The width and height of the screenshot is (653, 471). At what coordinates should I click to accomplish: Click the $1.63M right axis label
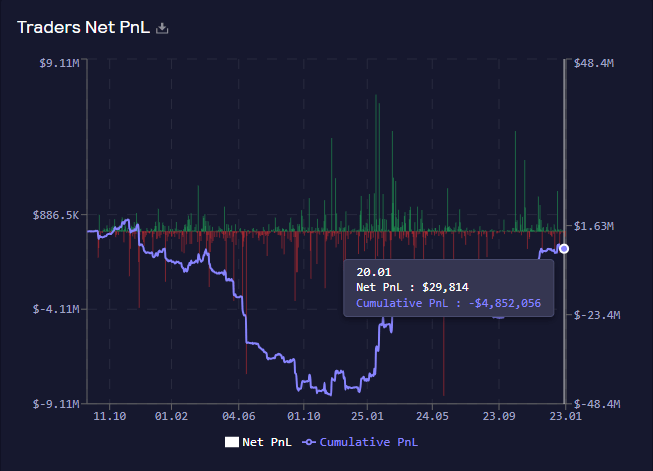click(594, 226)
